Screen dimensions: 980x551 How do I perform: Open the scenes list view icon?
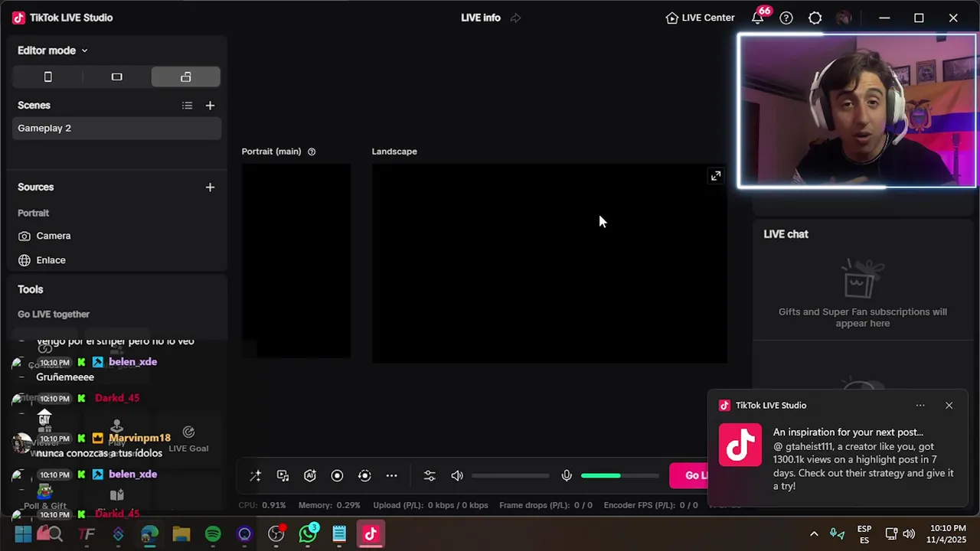click(187, 106)
